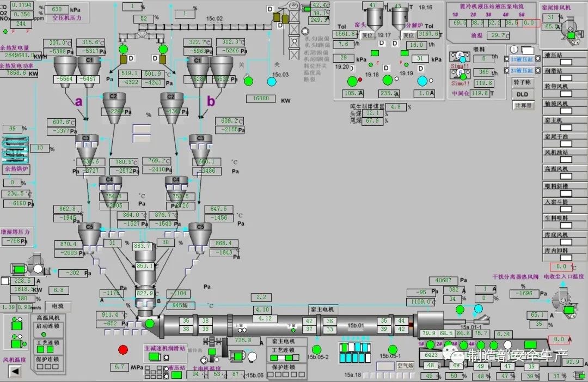
Task: Click the 尾煤 67.9 % value
Action: tap(373, 121)
